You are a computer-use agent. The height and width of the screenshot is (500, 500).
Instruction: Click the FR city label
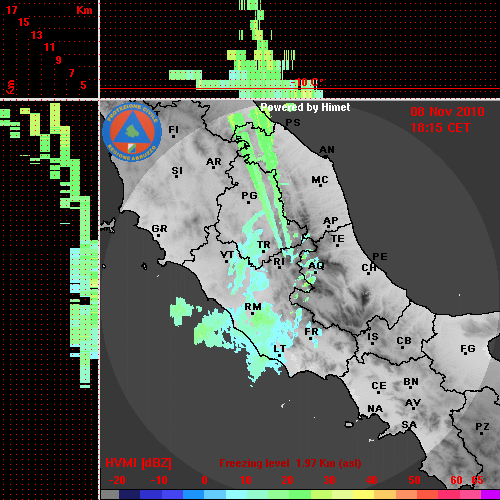tap(311, 332)
